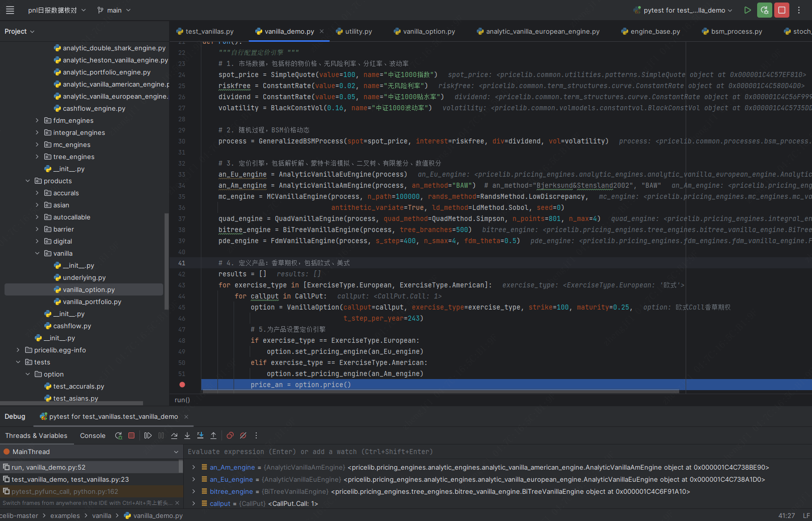Screen dimensions: 812x521
Task: Expand the fdm_engines folder
Action: 37,120
